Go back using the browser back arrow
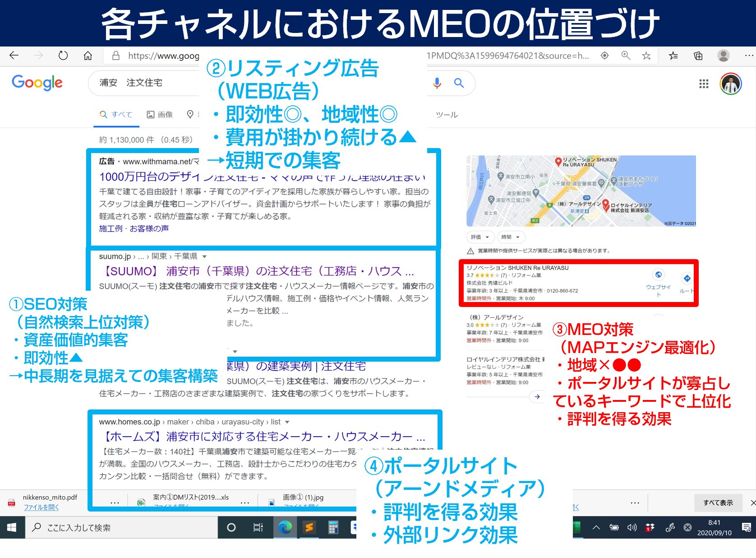This screenshot has width=756, height=558. point(14,56)
